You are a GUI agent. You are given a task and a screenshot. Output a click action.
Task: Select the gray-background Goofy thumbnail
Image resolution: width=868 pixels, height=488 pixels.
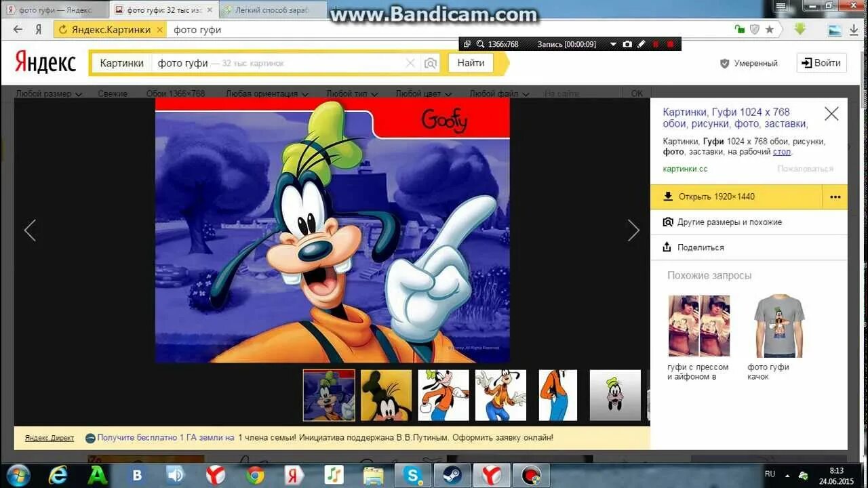[x=615, y=395]
